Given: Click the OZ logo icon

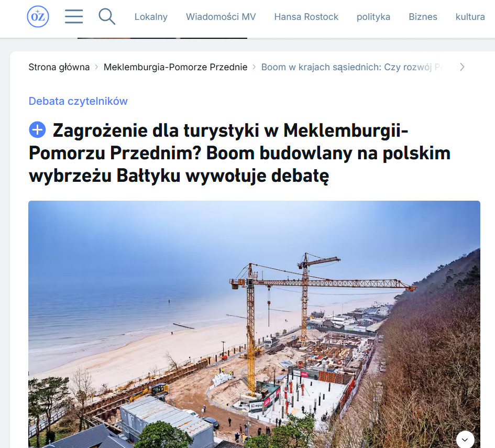Looking at the screenshot, I should click(38, 16).
